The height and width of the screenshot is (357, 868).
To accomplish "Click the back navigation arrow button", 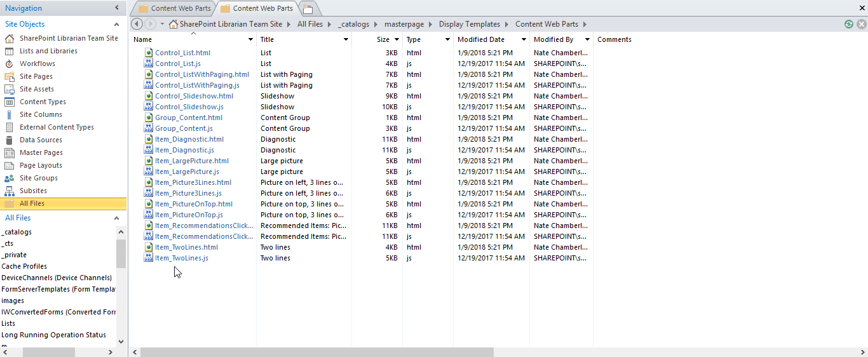I will 137,24.
